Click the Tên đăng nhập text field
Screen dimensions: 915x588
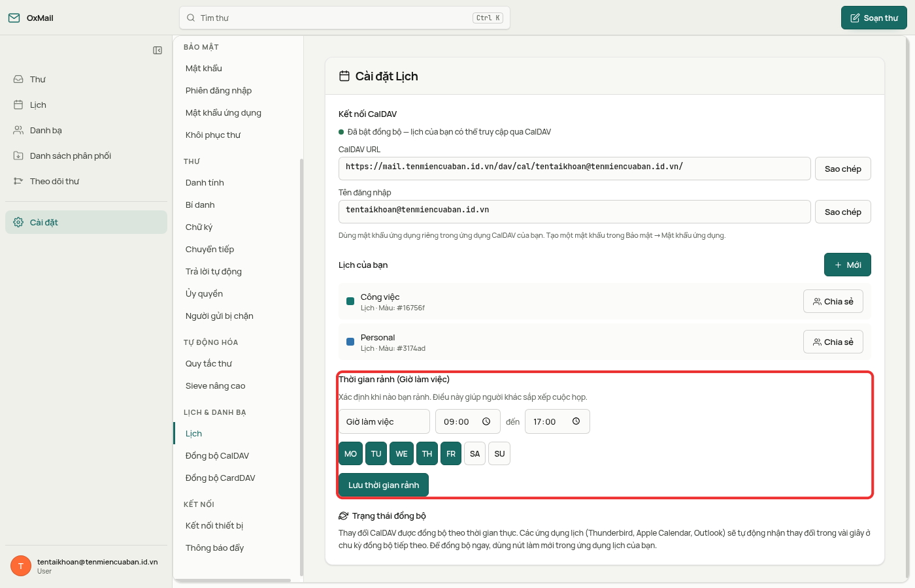[574, 212]
